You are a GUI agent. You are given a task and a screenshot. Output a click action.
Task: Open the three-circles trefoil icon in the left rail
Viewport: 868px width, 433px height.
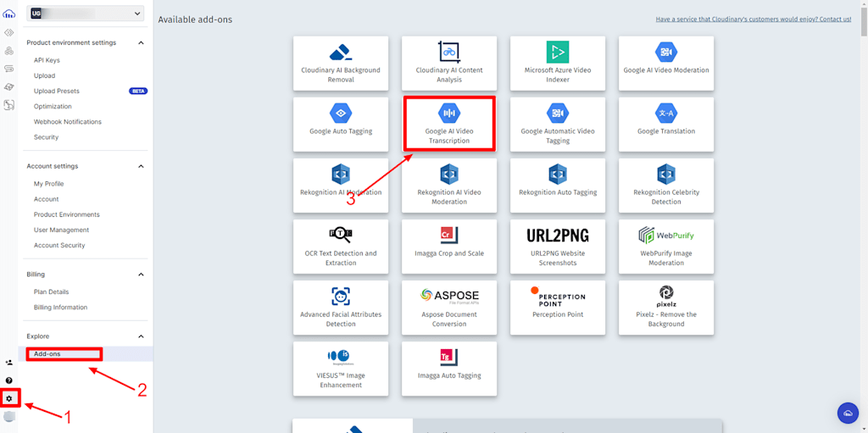point(8,51)
